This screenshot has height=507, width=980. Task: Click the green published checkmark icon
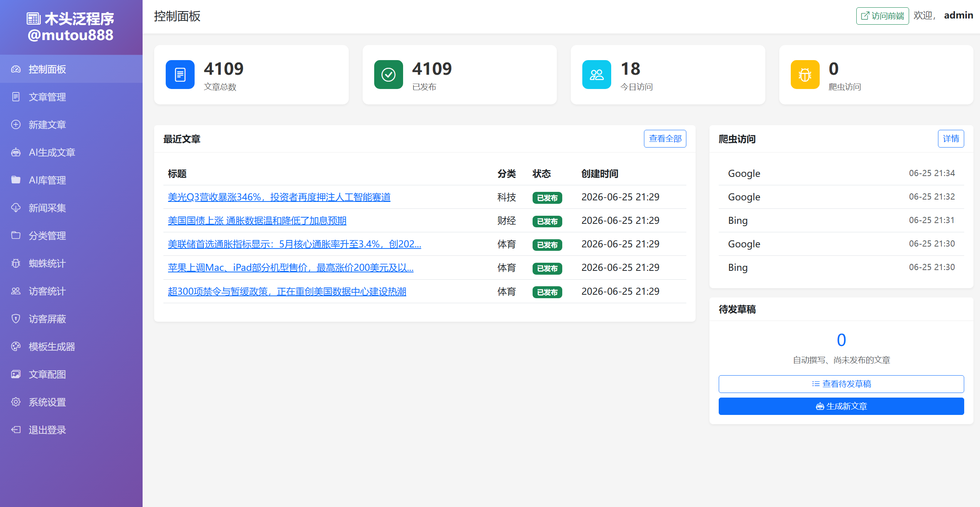click(x=388, y=74)
